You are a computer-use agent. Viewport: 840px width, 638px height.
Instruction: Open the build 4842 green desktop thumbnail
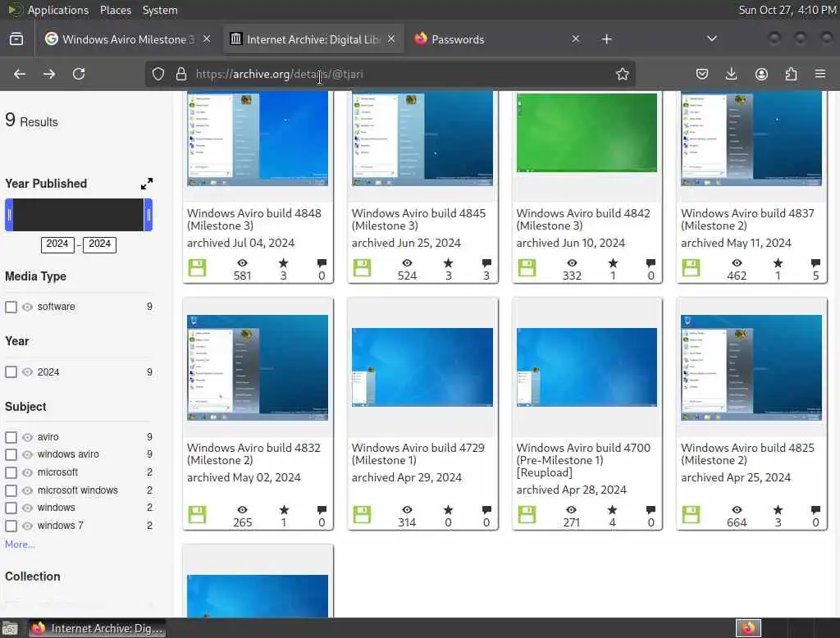[587, 132]
